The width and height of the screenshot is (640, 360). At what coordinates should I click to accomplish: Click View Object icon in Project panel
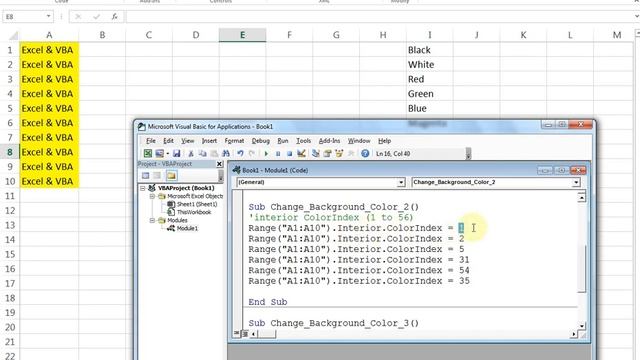pyautogui.click(x=157, y=176)
